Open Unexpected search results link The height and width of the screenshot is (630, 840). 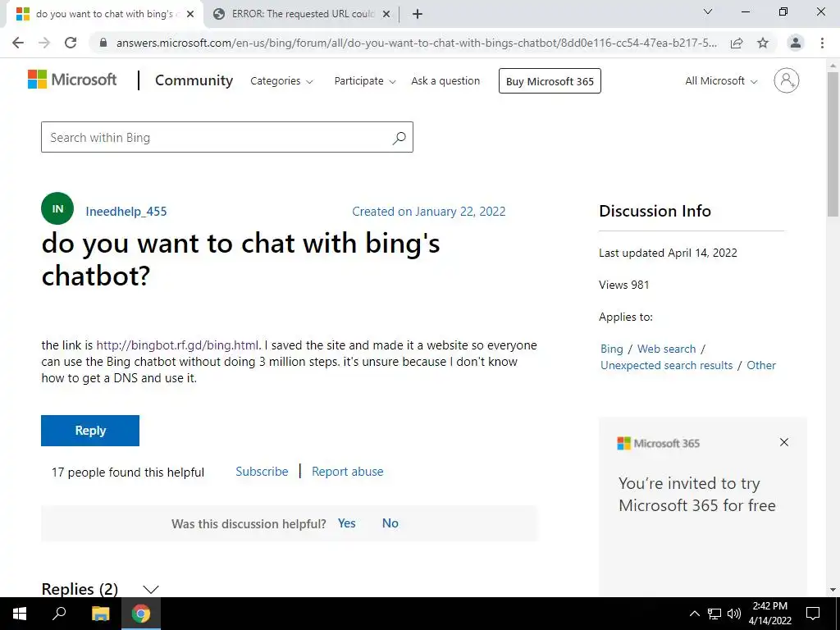coord(666,365)
